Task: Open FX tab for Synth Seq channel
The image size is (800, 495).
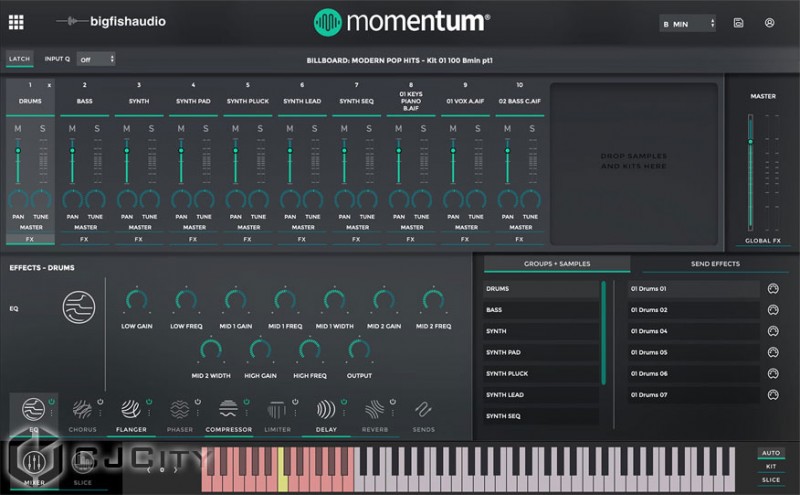Action: [356, 239]
